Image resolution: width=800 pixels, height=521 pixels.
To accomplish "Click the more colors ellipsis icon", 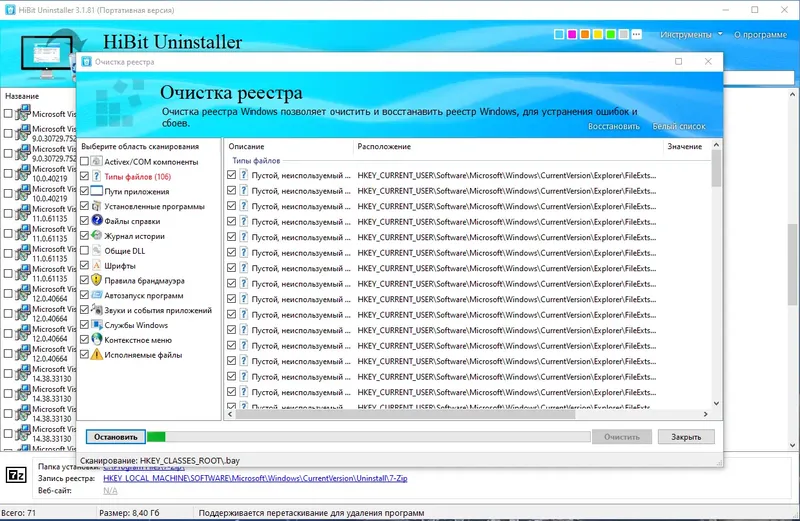I will click(636, 34).
